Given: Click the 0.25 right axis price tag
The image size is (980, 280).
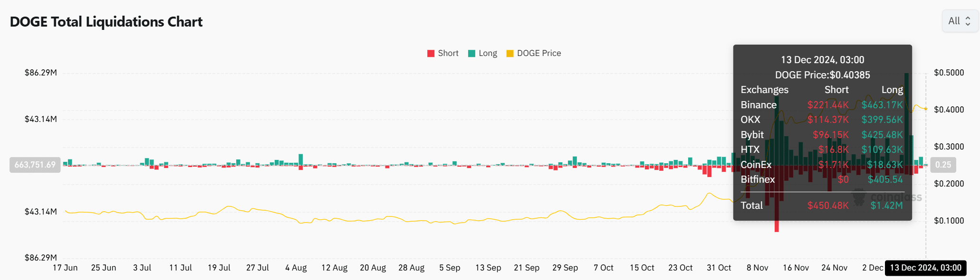Looking at the screenshot, I should pyautogui.click(x=943, y=165).
